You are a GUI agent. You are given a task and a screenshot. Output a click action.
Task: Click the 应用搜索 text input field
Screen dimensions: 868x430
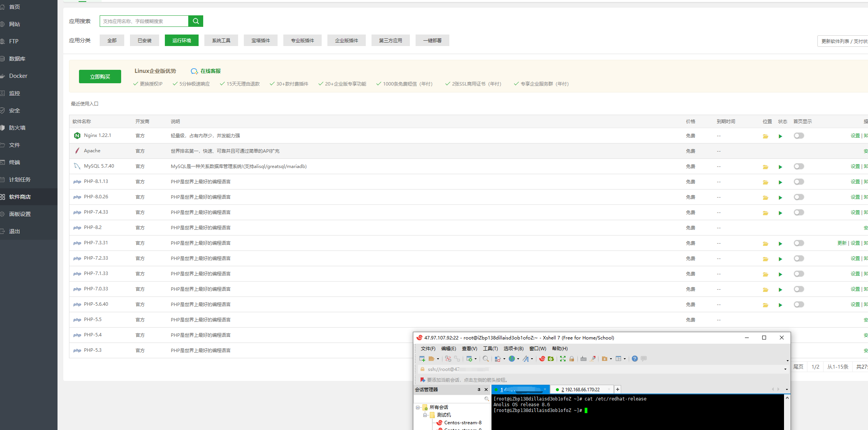point(144,21)
